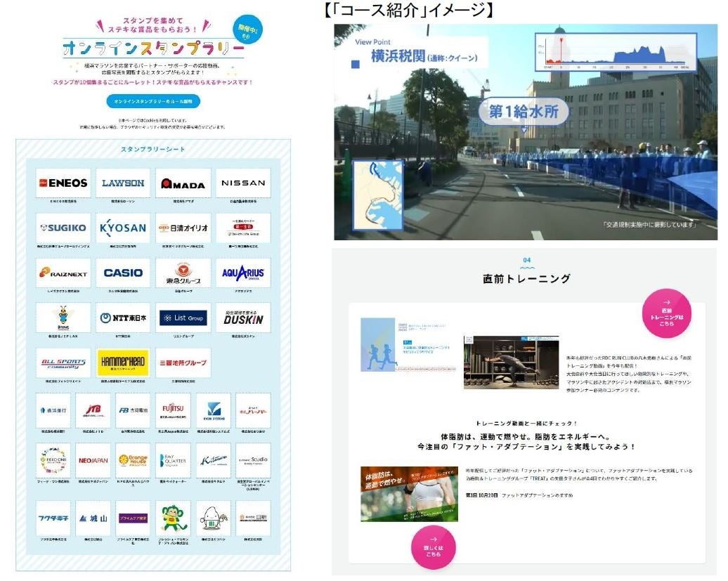This screenshot has width=728, height=581.
Task: Select the FUJITSU logo tile
Action: tap(173, 410)
